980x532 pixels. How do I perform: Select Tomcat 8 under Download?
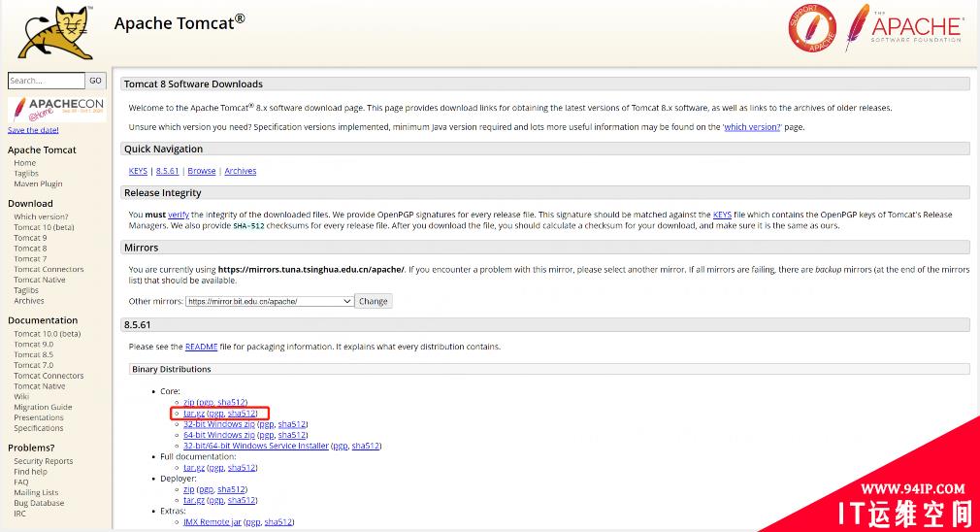click(x=30, y=249)
